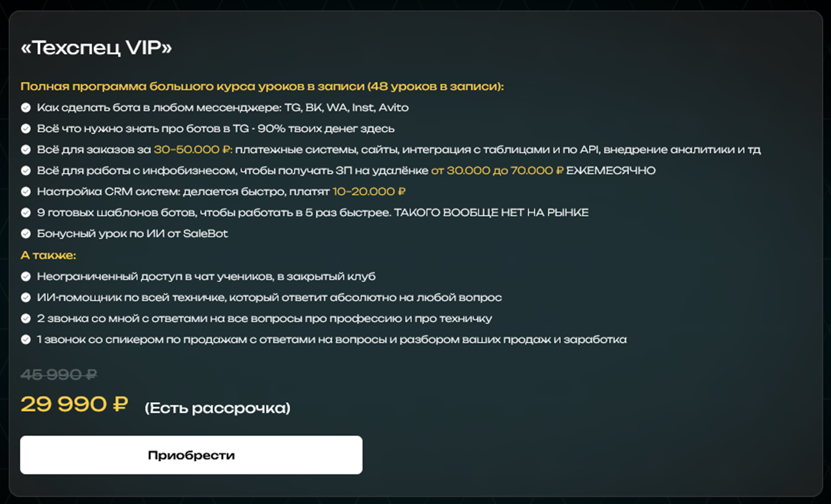Click the Есть рассрочка installment note
This screenshot has width=831, height=504.
(x=218, y=408)
